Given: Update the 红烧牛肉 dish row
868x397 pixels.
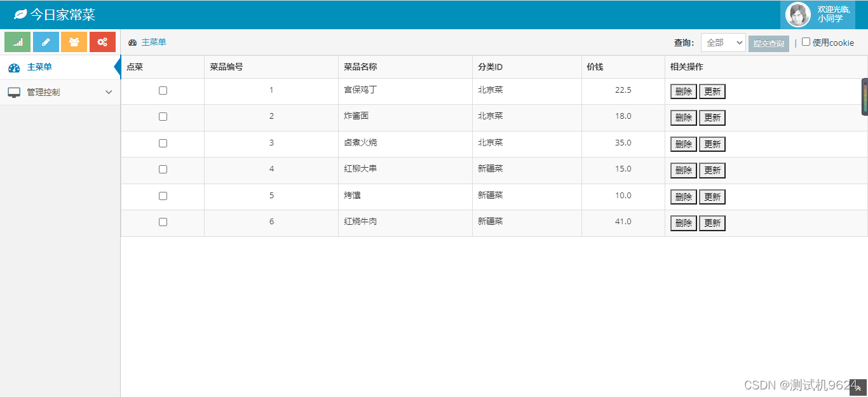Looking at the screenshot, I should click(712, 223).
